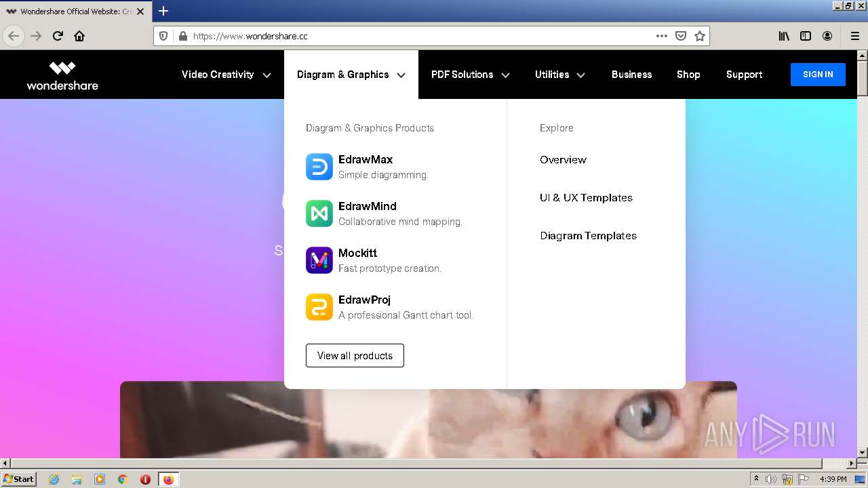The height and width of the screenshot is (488, 868).
Task: Open the Shop page
Action: [x=688, y=75]
